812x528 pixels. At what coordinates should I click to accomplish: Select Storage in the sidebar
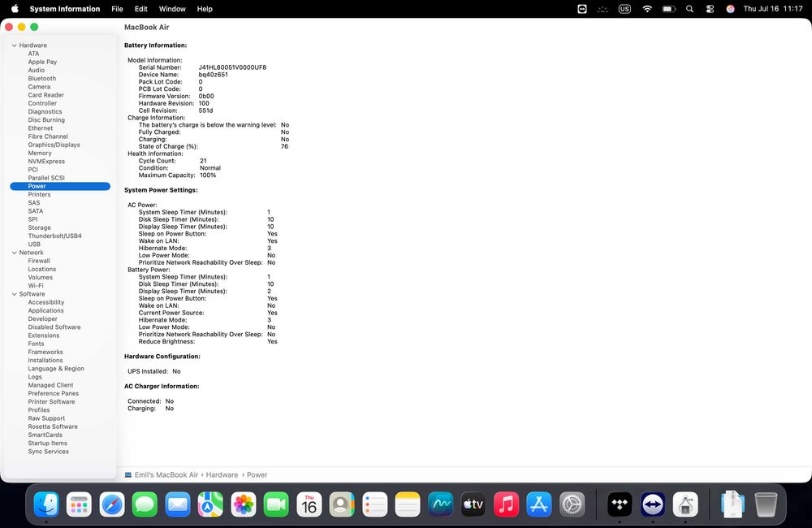39,228
